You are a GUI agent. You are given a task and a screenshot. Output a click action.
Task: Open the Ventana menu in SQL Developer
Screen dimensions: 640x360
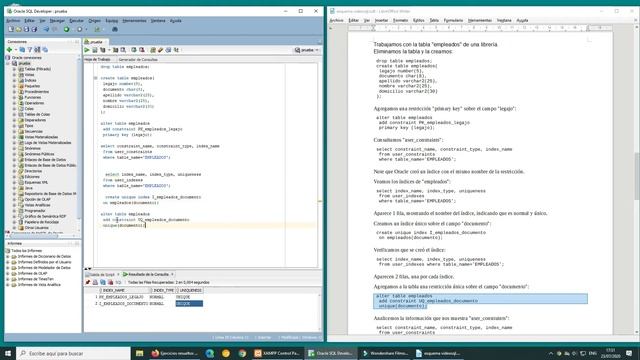click(158, 20)
